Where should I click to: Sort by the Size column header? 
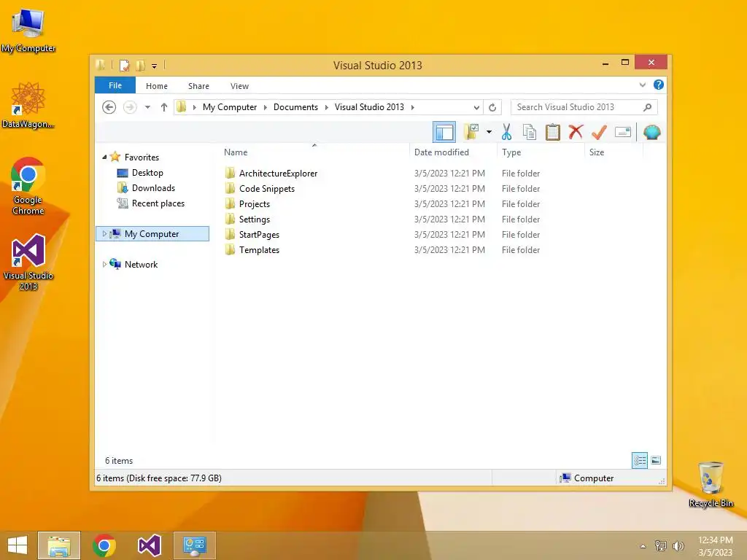point(597,152)
